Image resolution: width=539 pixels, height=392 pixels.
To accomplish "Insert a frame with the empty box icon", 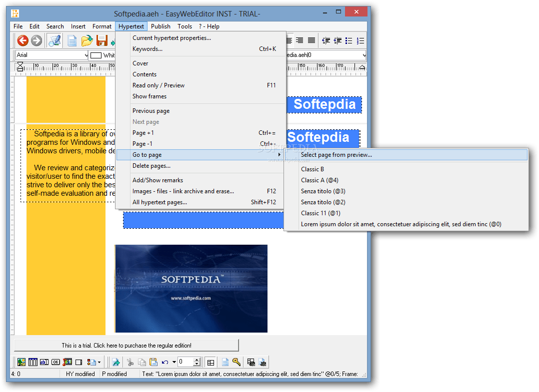I will pyautogui.click(x=78, y=362).
